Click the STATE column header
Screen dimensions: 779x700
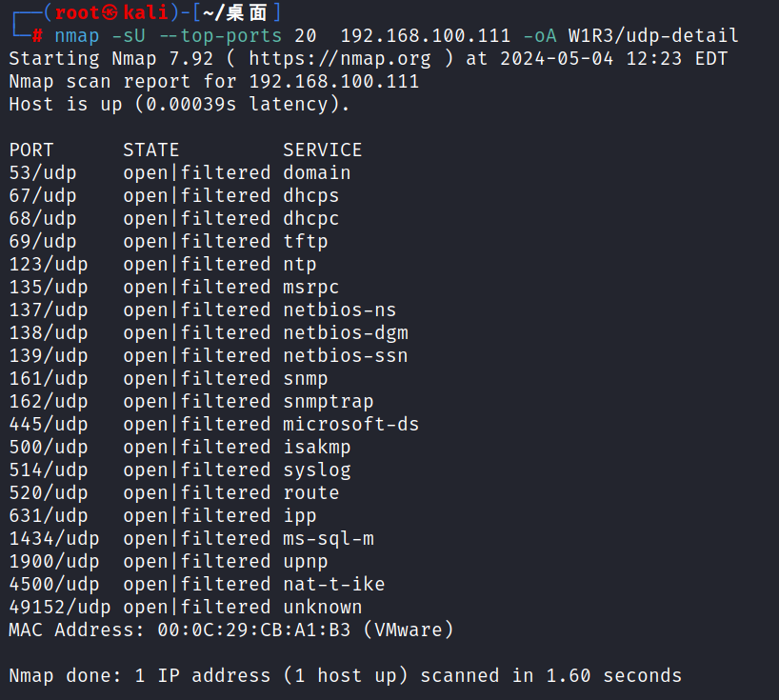coord(150,150)
